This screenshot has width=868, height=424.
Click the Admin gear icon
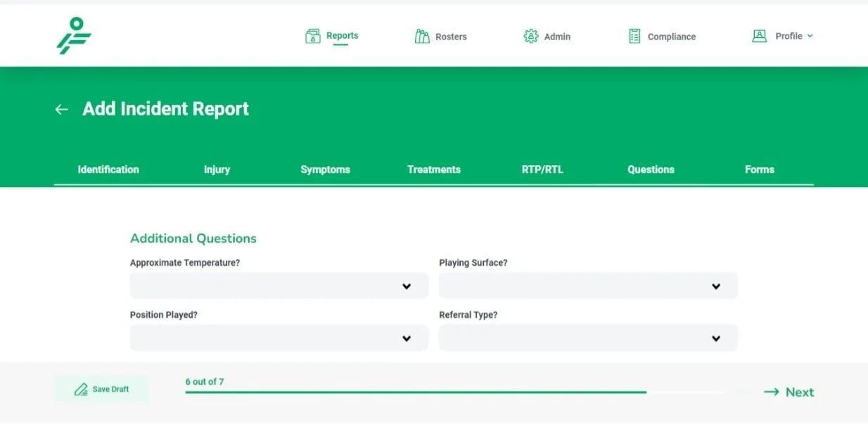coord(532,36)
